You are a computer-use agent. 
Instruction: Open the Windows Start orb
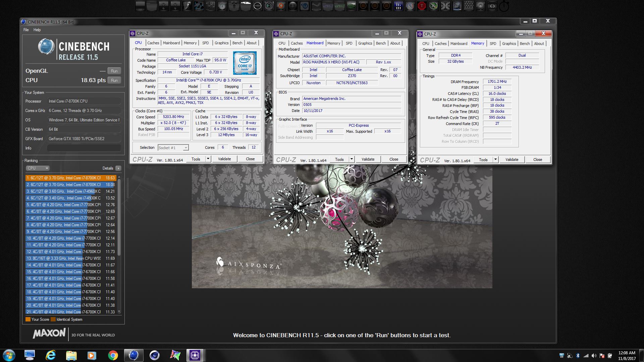(x=9, y=355)
